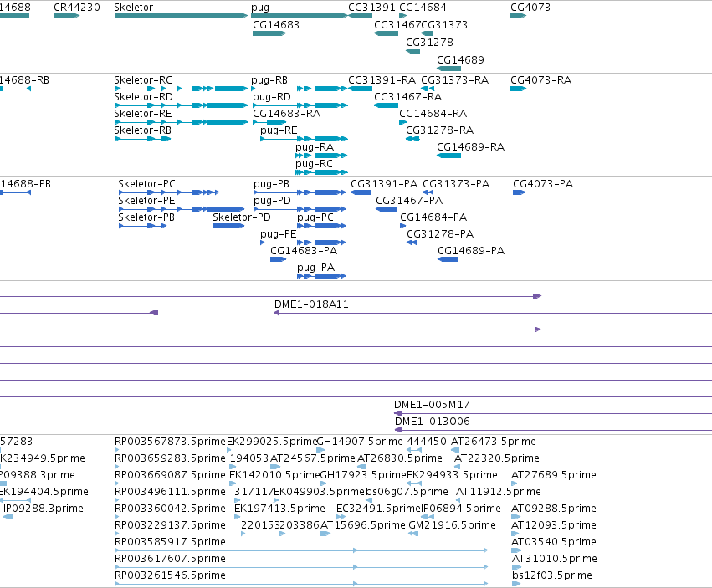Click the CG31373 gene label
The height and width of the screenshot is (588, 712).
pos(444,25)
